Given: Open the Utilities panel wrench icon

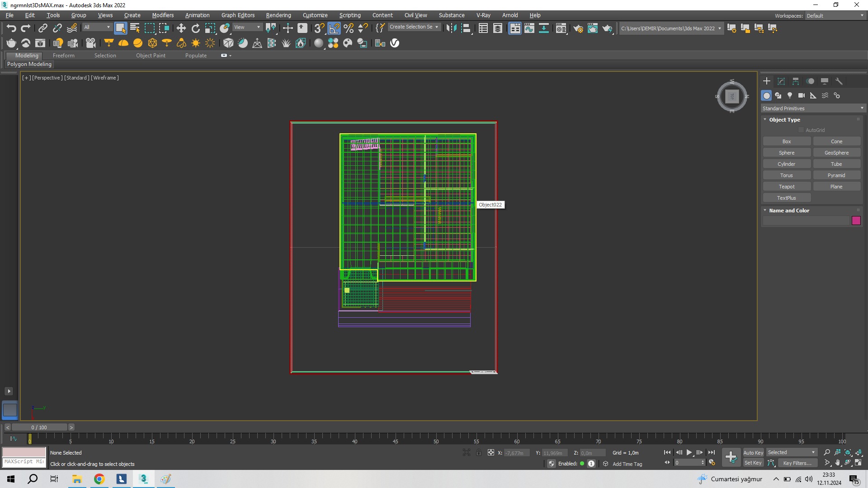Looking at the screenshot, I should pyautogui.click(x=839, y=81).
